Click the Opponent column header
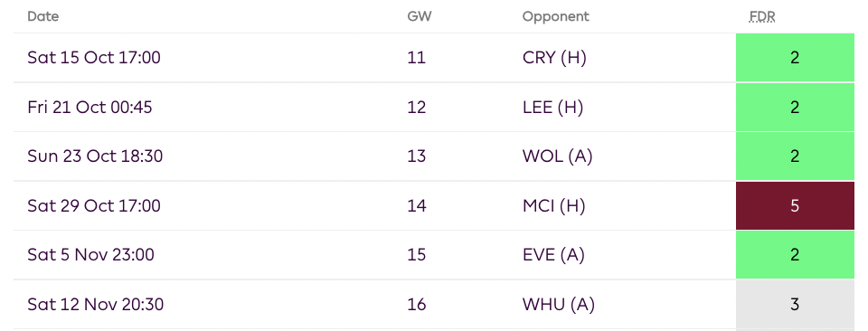 pos(556,17)
